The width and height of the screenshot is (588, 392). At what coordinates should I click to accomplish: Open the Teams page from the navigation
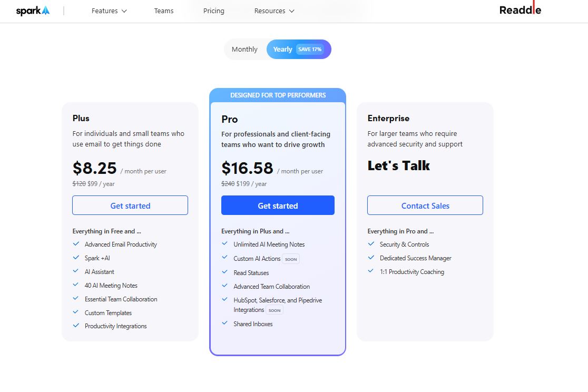(163, 11)
